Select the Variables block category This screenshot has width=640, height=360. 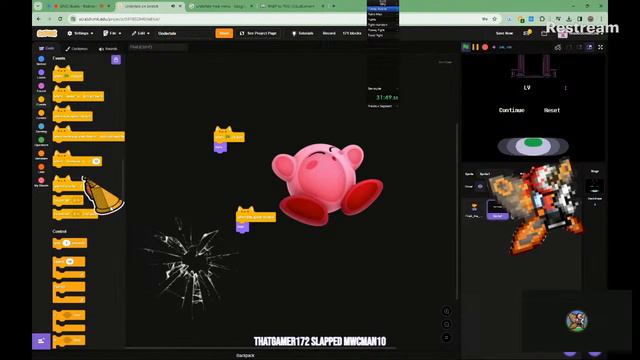[x=41, y=155]
